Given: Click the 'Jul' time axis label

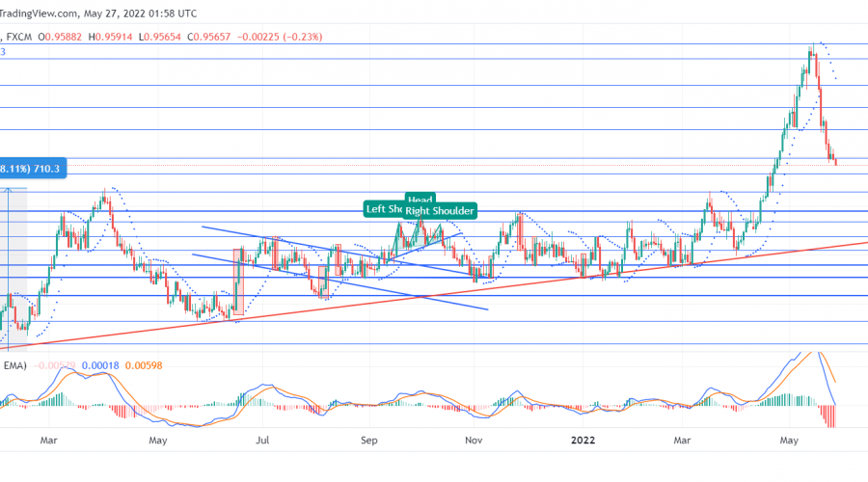Looking at the screenshot, I should pos(262,441).
